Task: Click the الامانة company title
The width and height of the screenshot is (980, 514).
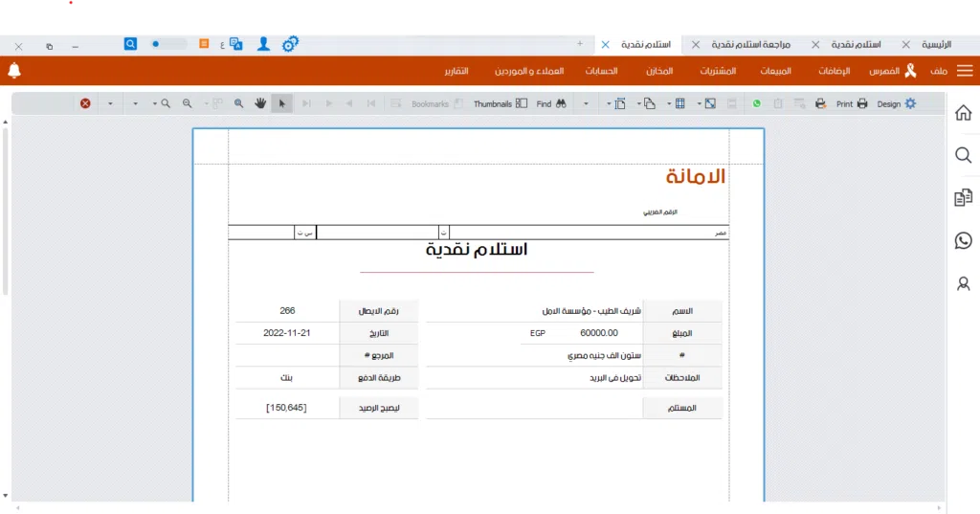Action: coord(695,176)
